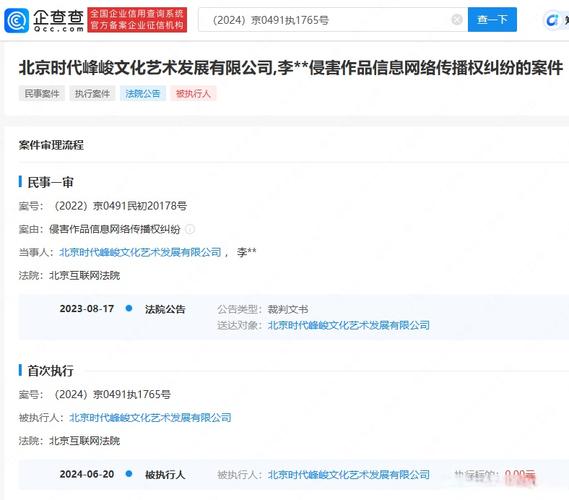Show info tooltip beside 案由
Image resolution: width=569 pixels, height=500 pixels.
coord(190,229)
